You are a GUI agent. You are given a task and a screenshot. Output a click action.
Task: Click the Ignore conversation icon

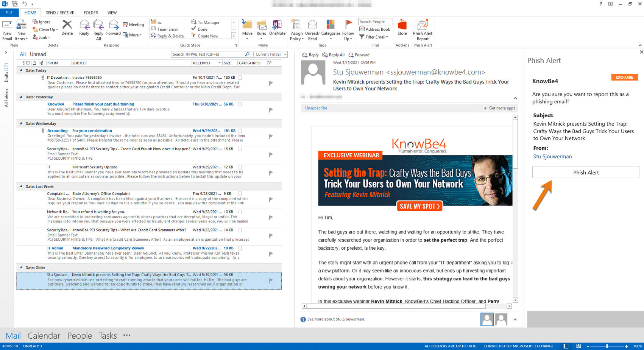point(35,22)
